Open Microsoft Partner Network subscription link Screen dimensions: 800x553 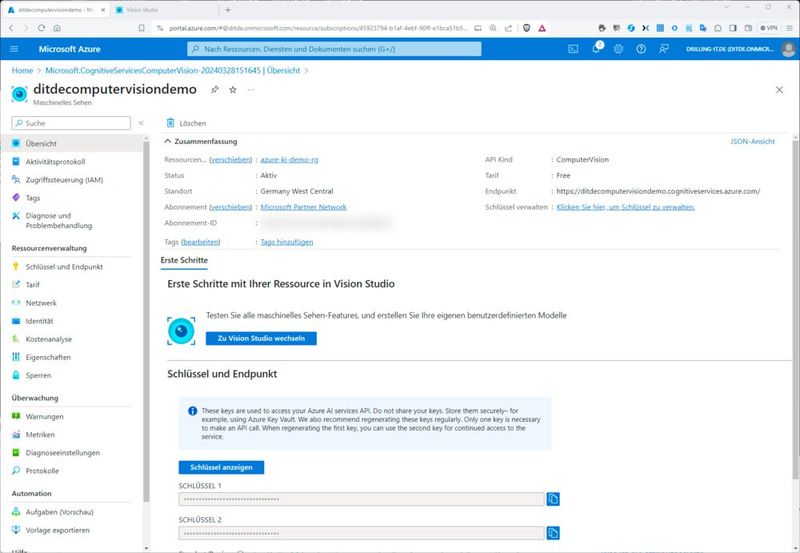click(303, 207)
